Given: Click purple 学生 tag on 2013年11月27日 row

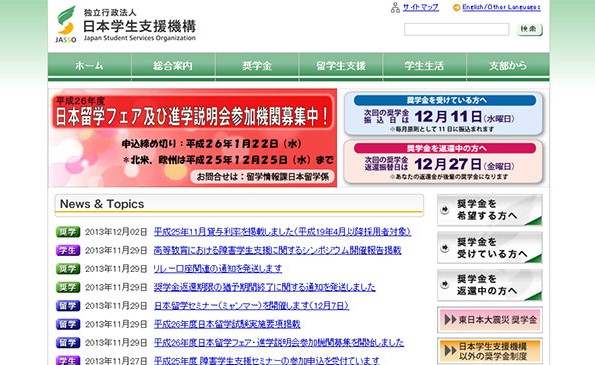Looking at the screenshot, I should pyautogui.click(x=68, y=360).
